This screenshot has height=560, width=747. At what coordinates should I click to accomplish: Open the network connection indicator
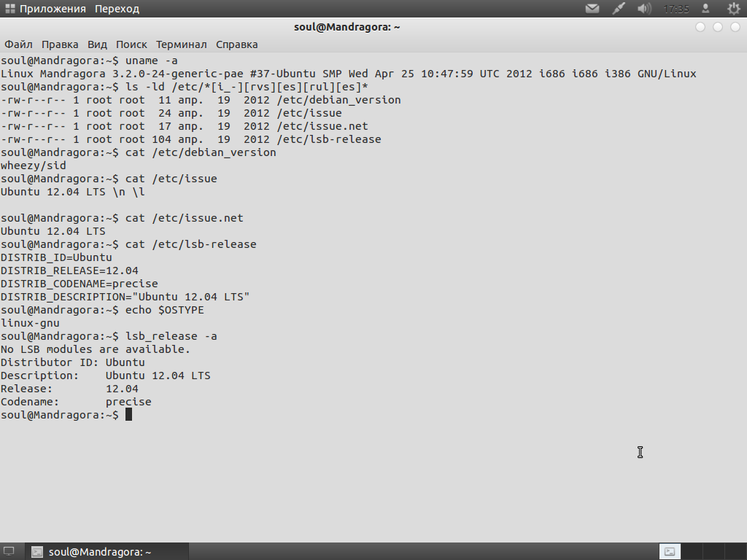point(619,9)
